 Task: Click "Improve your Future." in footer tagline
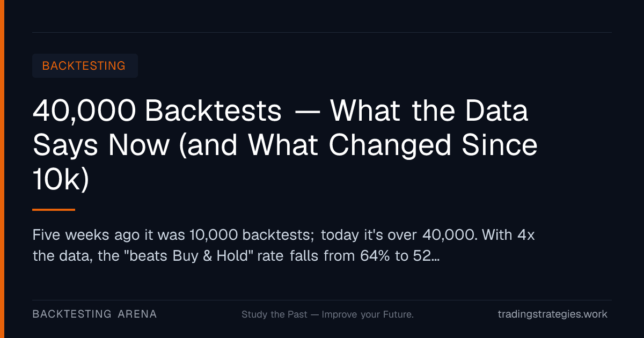(368, 314)
